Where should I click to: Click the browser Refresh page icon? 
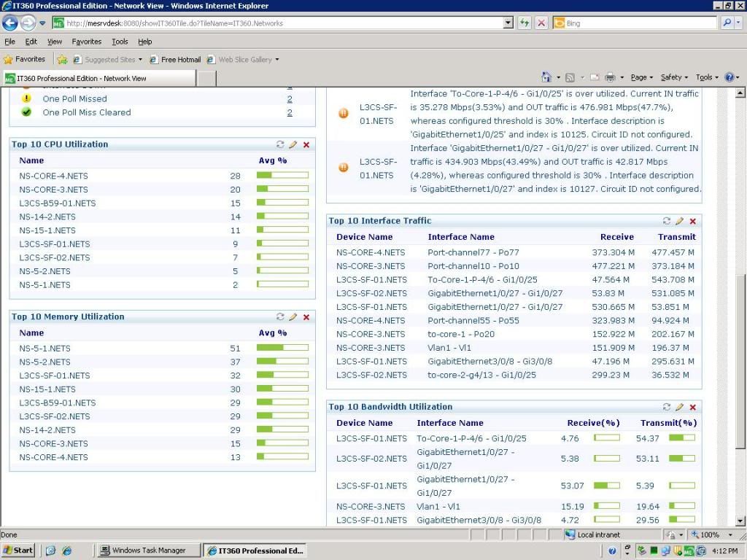[x=525, y=23]
